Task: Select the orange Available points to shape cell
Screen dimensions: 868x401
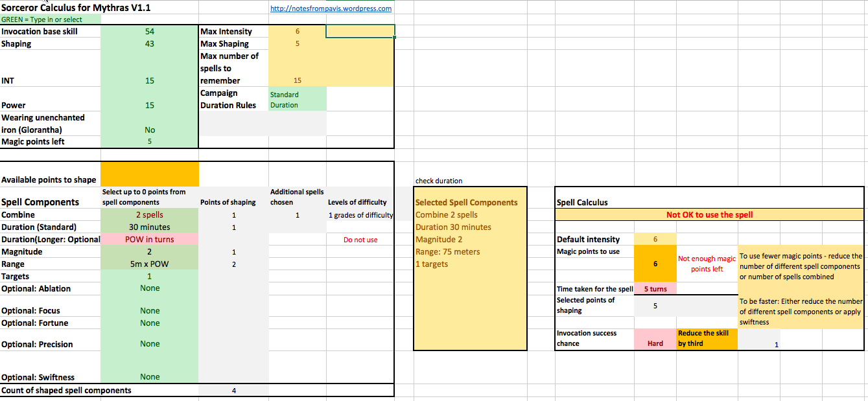Action: tap(150, 174)
